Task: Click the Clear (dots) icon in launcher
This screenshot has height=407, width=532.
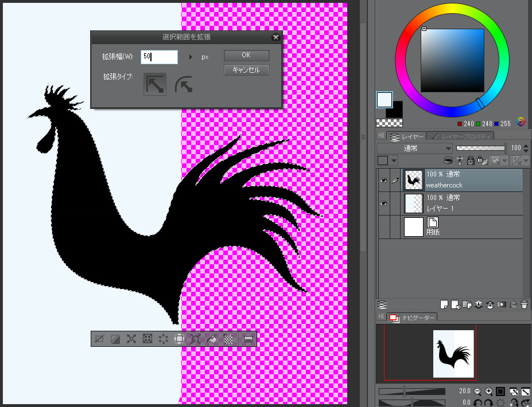Action: (x=164, y=339)
